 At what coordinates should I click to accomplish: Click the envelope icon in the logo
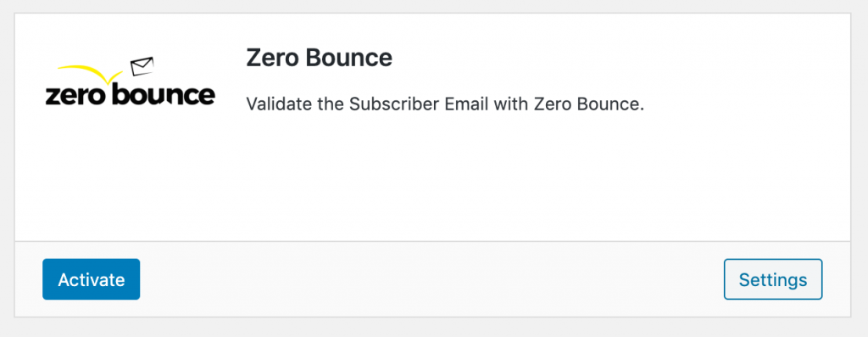coord(142,66)
